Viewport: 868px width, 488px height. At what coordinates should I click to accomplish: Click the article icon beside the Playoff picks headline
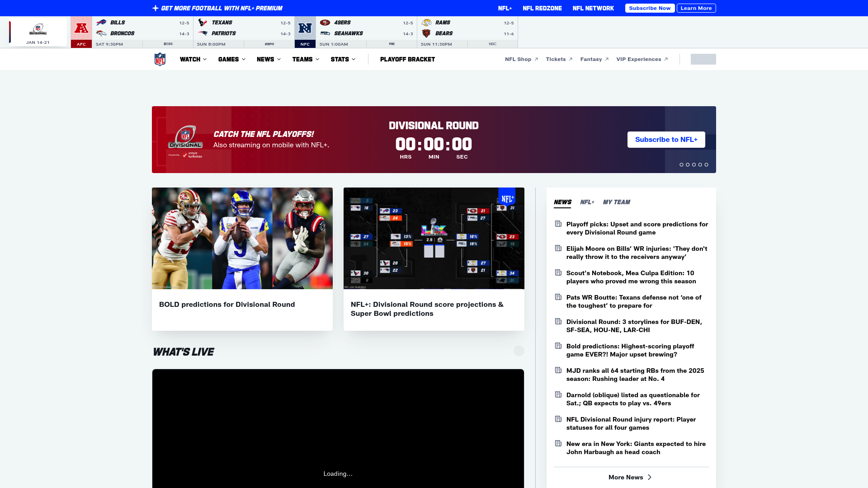[558, 223]
